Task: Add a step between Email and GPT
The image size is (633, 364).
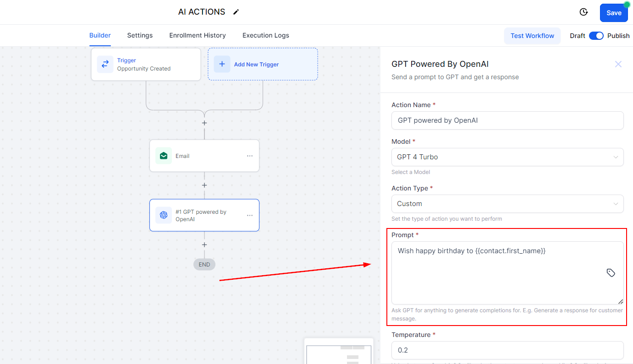Action: [204, 185]
